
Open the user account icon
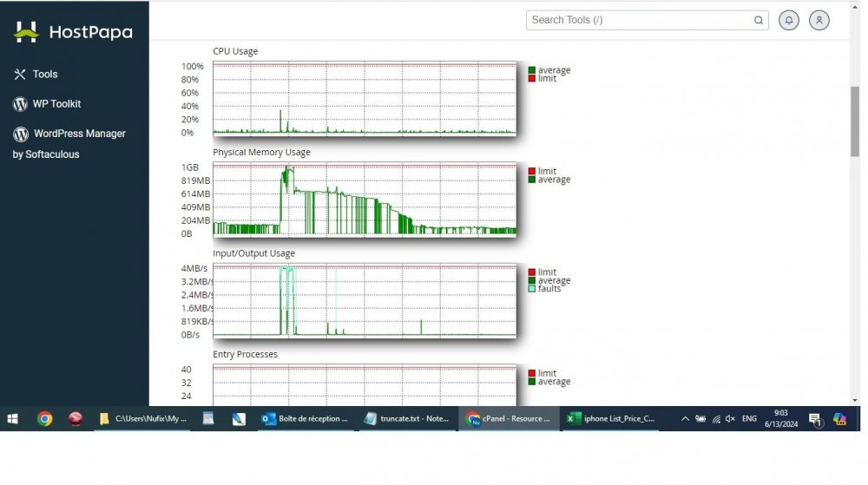tap(819, 21)
